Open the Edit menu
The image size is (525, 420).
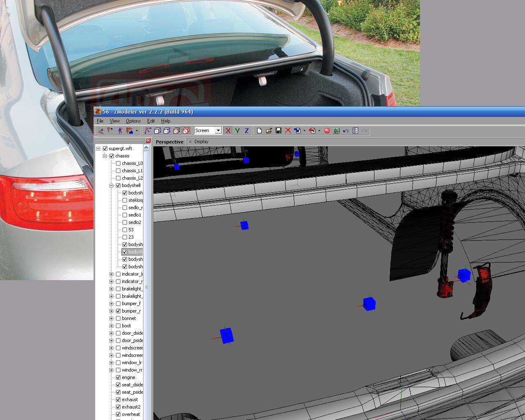click(151, 121)
